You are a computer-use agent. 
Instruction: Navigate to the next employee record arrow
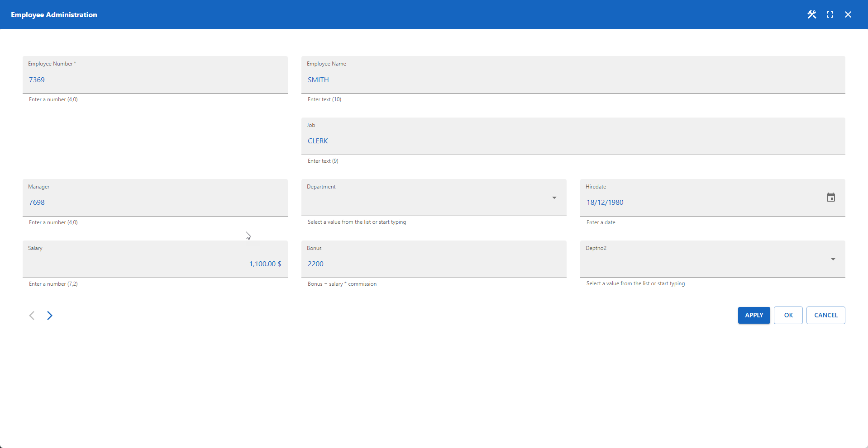[49, 315]
